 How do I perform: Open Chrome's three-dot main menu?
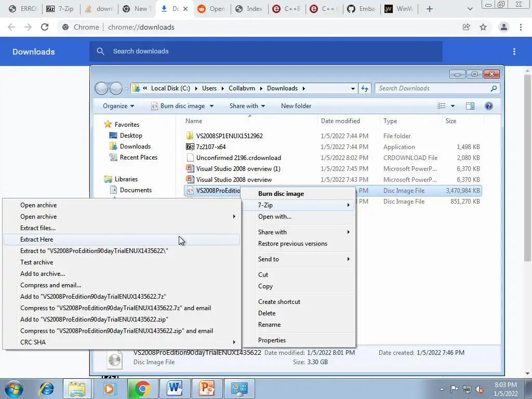pos(521,27)
